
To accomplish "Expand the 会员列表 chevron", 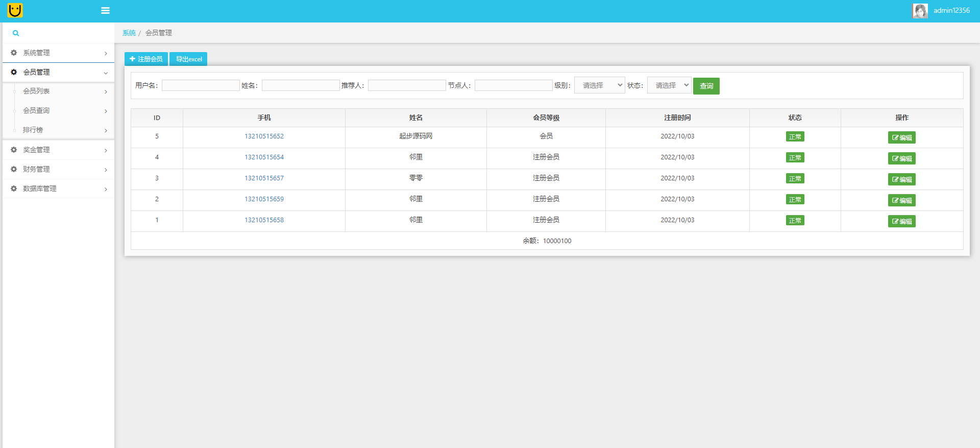I will coord(106,92).
